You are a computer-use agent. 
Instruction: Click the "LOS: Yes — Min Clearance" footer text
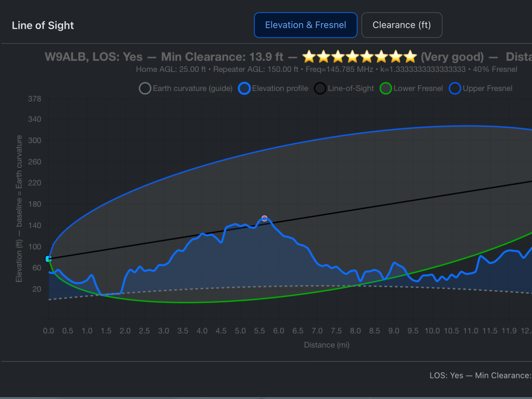(480, 375)
